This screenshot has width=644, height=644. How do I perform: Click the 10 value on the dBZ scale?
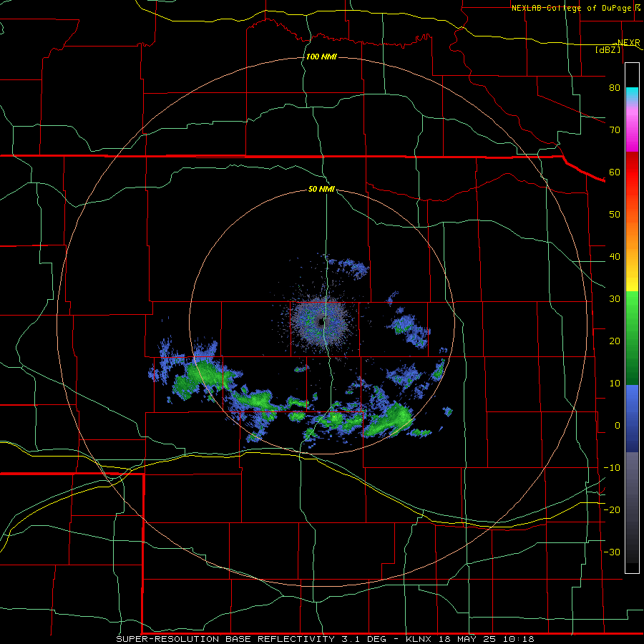click(615, 384)
